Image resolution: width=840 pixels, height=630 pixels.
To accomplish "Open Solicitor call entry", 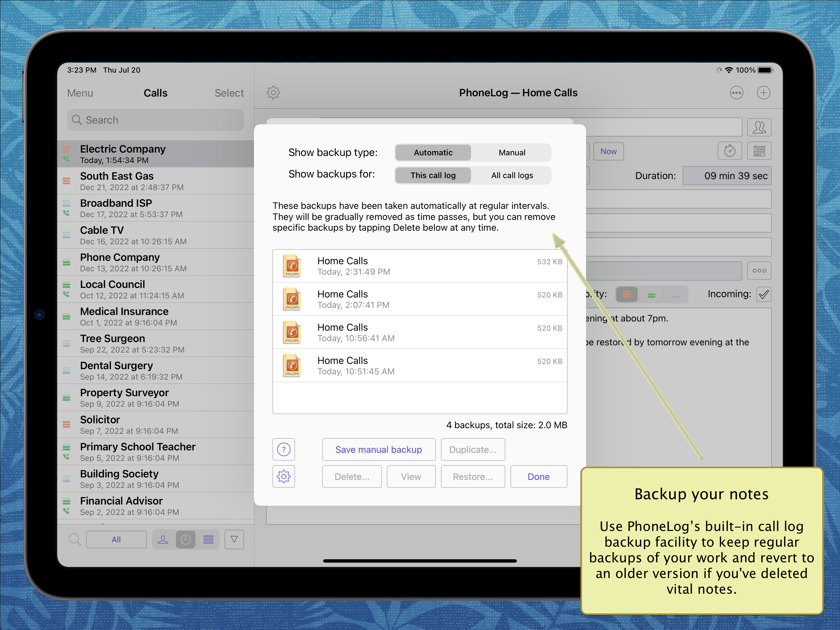I will (x=156, y=425).
